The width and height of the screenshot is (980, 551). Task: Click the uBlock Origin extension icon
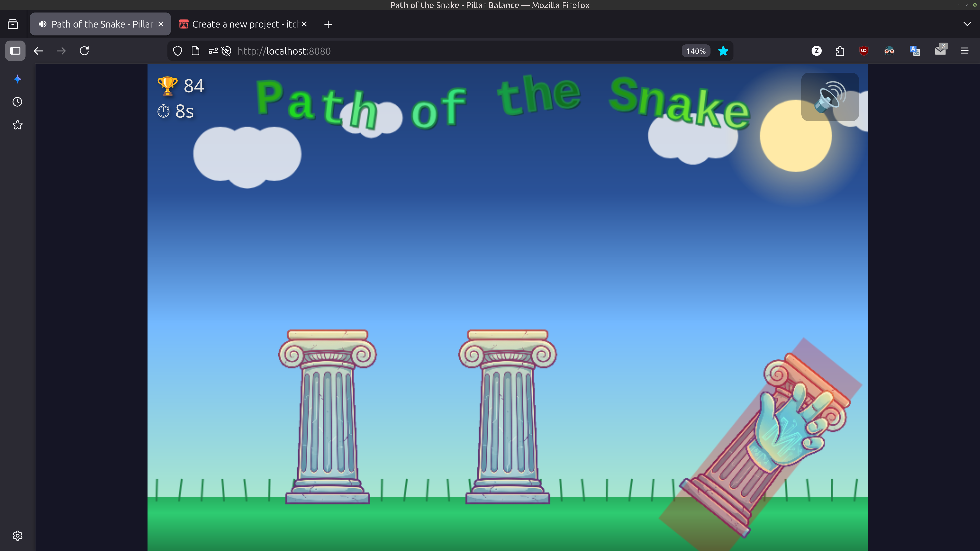point(864,51)
